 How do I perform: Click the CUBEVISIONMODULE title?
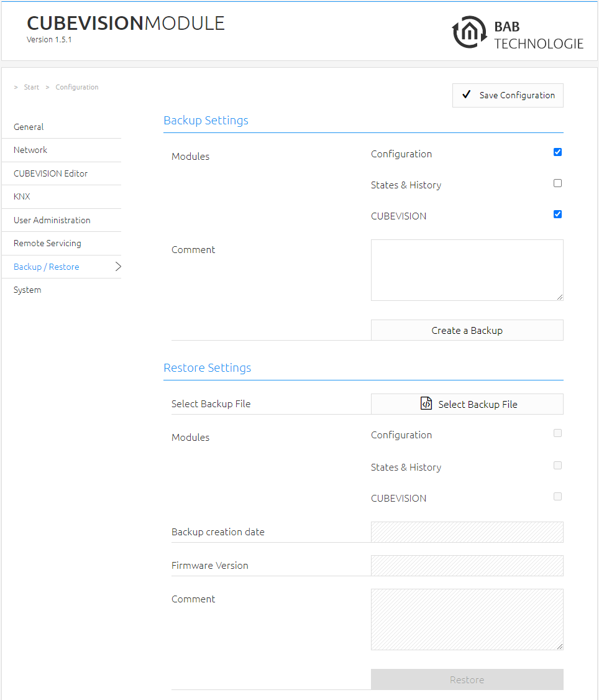126,23
